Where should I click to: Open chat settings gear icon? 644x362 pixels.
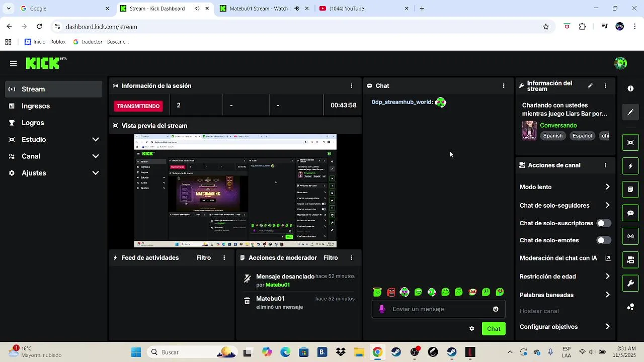pyautogui.click(x=471, y=329)
